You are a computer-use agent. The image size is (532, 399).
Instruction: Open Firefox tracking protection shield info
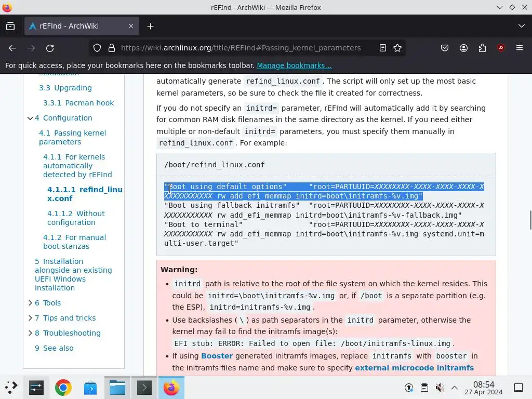(x=97, y=48)
